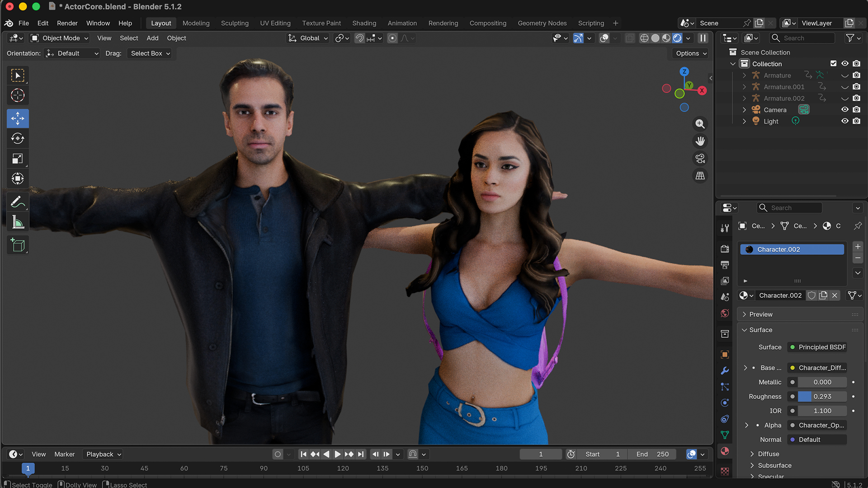Select the Cursor tool in toolbar

[18, 95]
